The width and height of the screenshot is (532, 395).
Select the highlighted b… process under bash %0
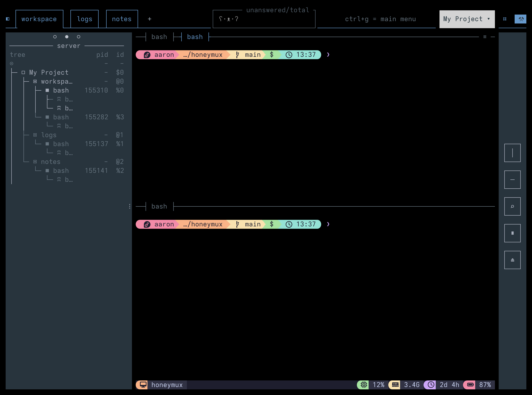tap(65, 108)
